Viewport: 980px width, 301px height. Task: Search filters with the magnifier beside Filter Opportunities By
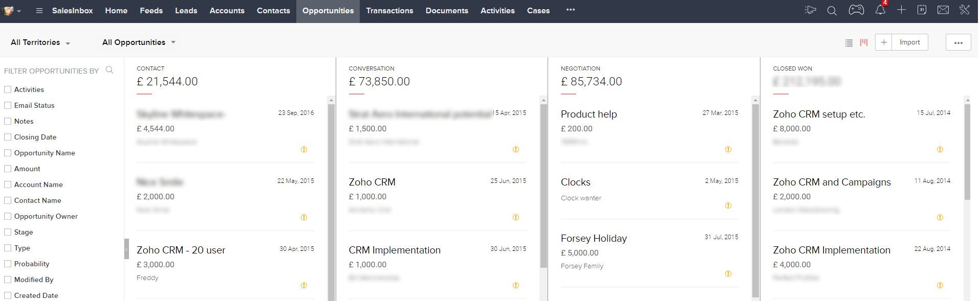pos(110,70)
